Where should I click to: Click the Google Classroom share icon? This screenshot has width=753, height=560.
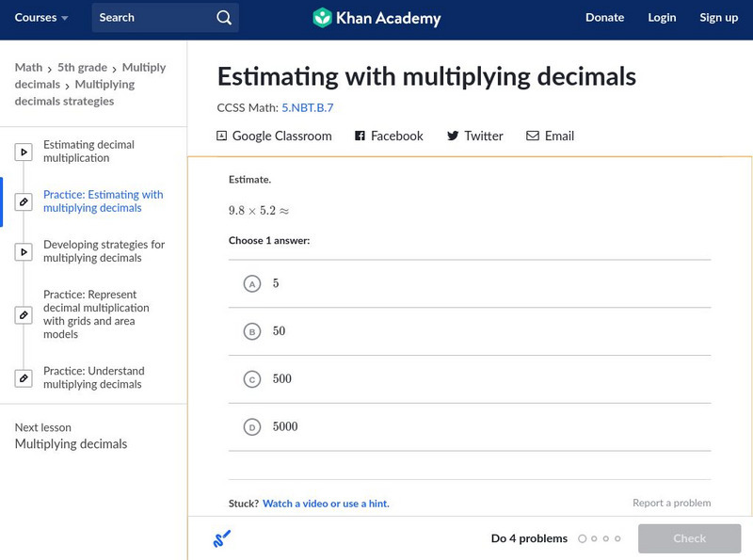[222, 136]
